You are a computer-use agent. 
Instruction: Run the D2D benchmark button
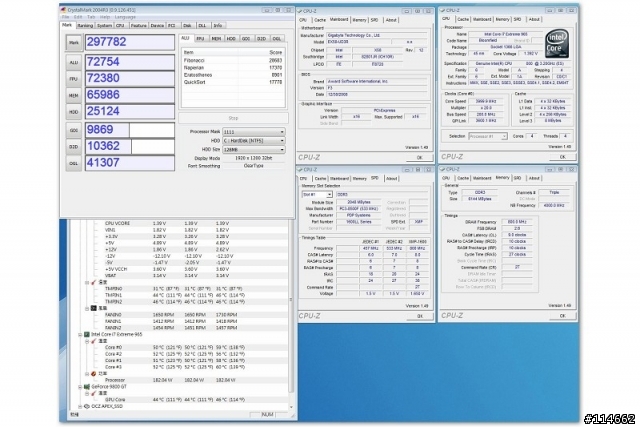point(74,147)
